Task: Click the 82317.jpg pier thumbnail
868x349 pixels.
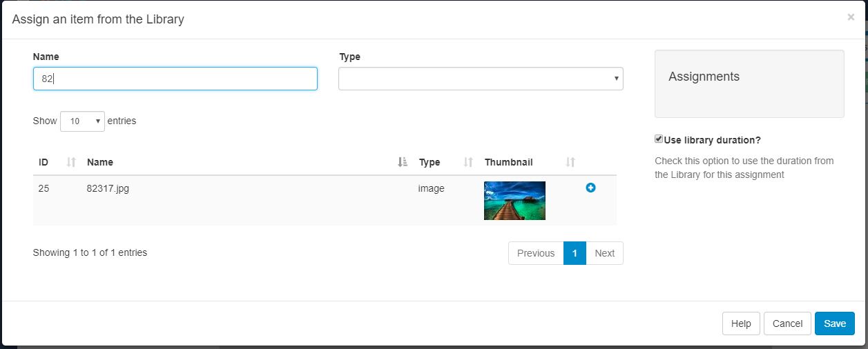Action: [514, 201]
